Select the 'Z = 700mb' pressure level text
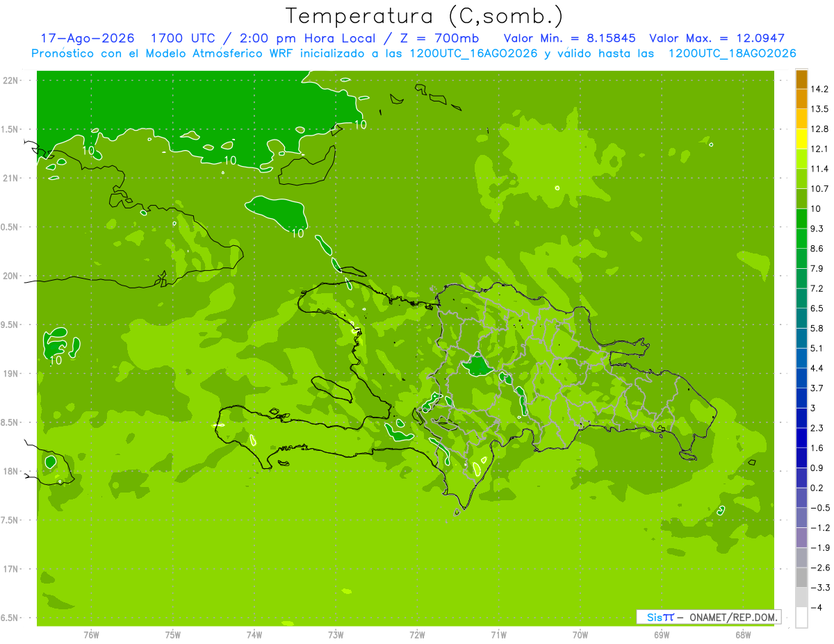The height and width of the screenshot is (644, 834). pyautogui.click(x=438, y=38)
